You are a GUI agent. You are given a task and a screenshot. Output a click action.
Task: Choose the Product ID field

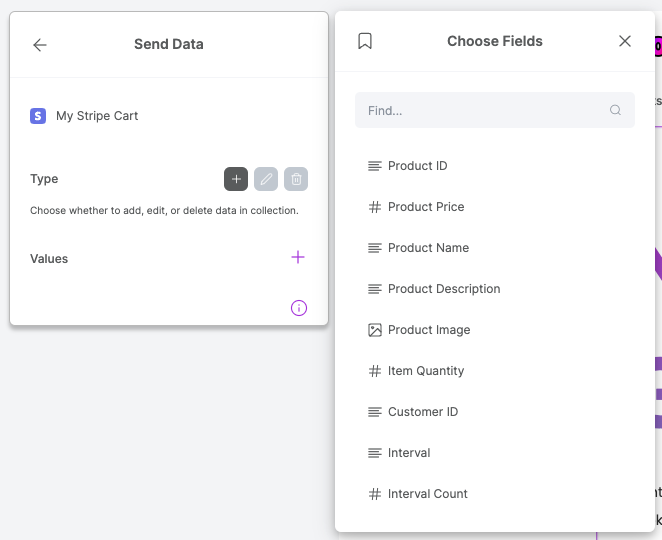click(x=417, y=166)
